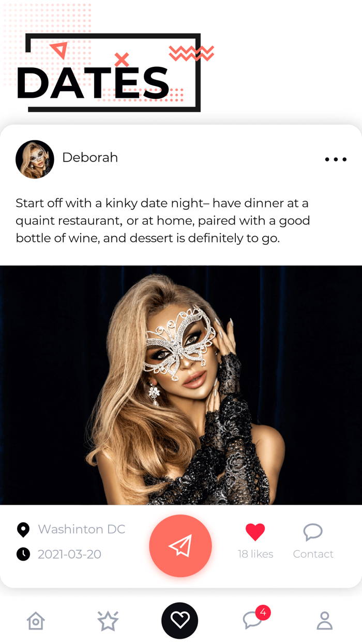The height and width of the screenshot is (644, 362).
Task: Tap the DATES header logo
Action: pyautogui.click(x=109, y=72)
